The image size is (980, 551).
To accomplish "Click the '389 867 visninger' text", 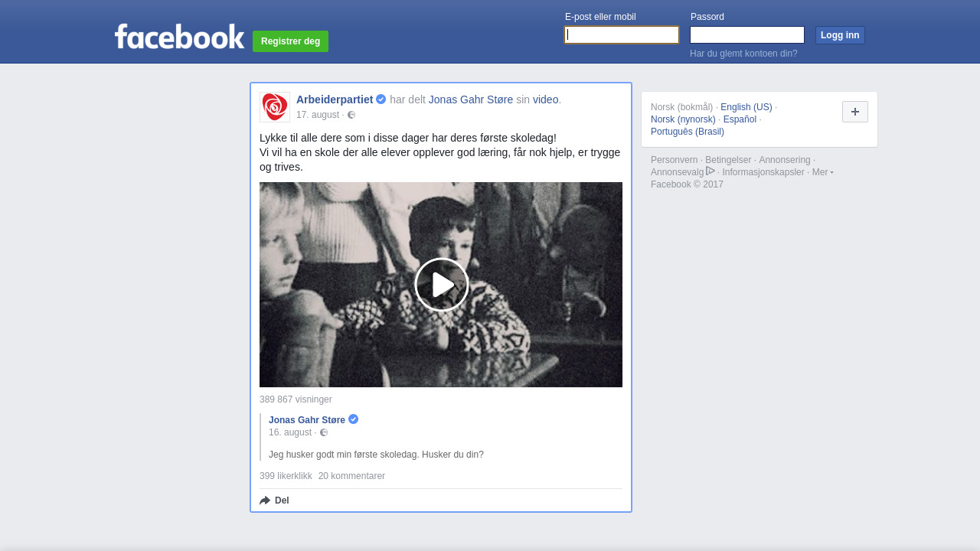I will [296, 399].
